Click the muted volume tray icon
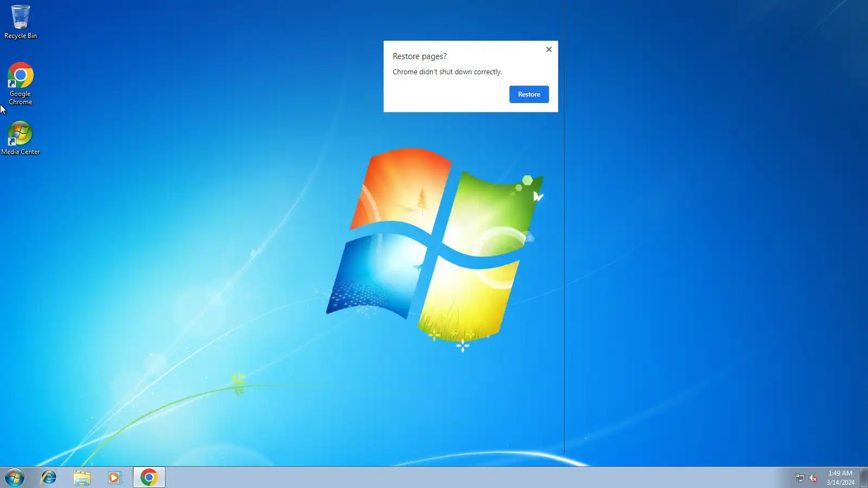 (x=813, y=478)
